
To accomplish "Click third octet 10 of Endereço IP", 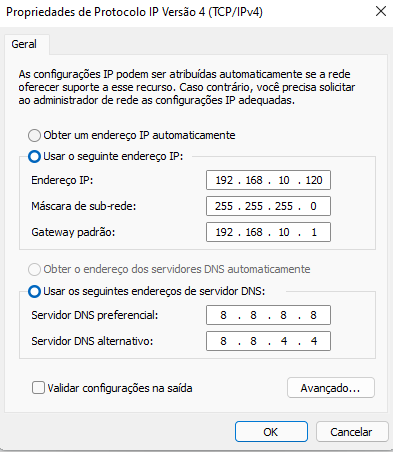I will pos(284,180).
